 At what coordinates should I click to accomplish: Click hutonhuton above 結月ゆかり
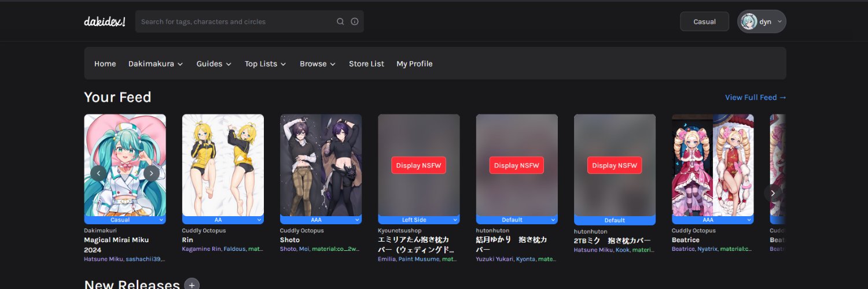tap(492, 231)
